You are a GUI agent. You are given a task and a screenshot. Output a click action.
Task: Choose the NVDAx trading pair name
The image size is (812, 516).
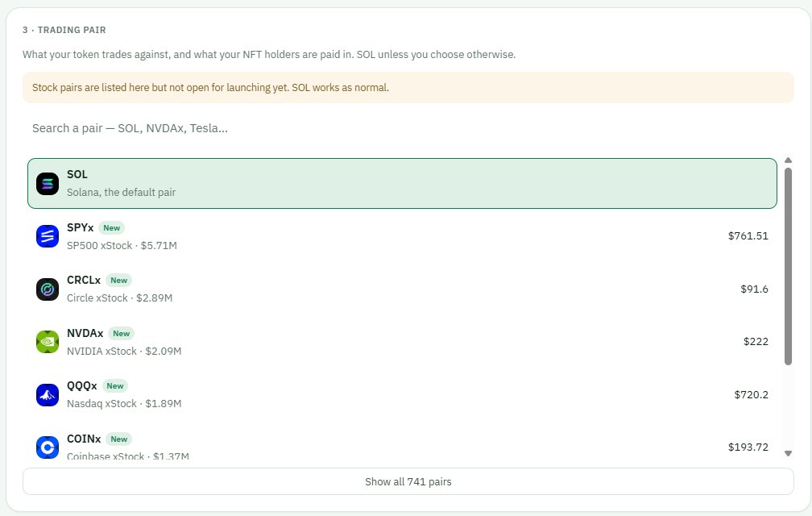(85, 333)
